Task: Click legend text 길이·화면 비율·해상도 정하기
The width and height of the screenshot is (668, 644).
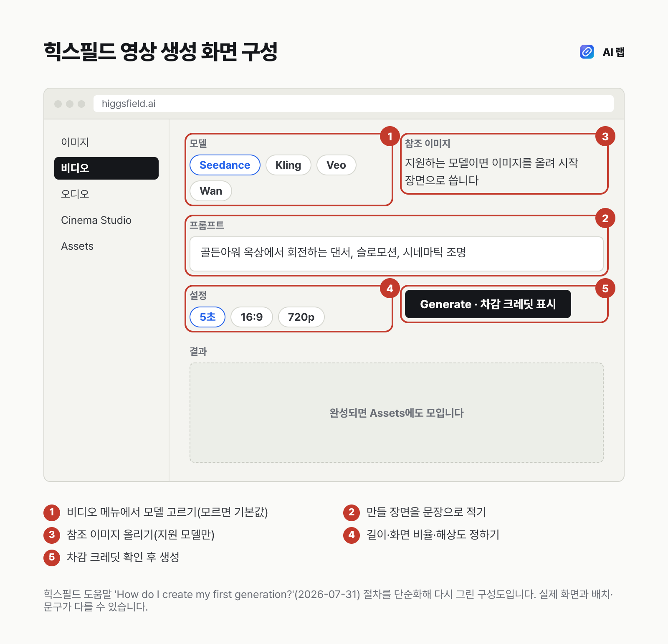Action: point(433,535)
